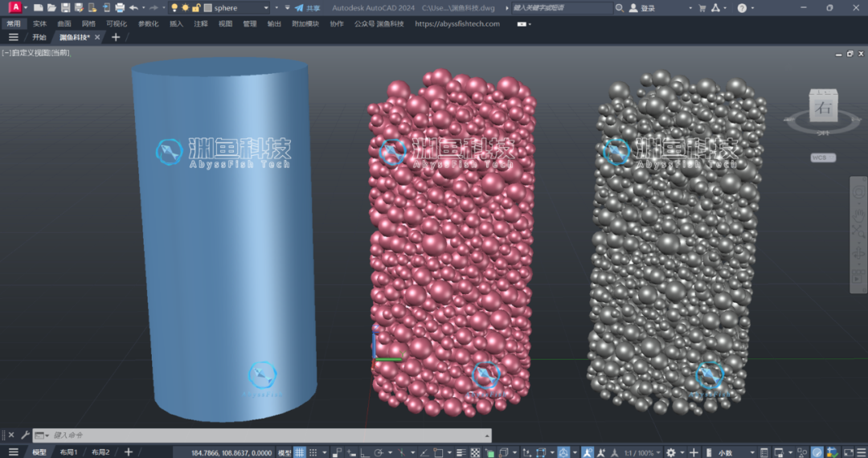Open the file tabs hamburger menu

tap(14, 37)
